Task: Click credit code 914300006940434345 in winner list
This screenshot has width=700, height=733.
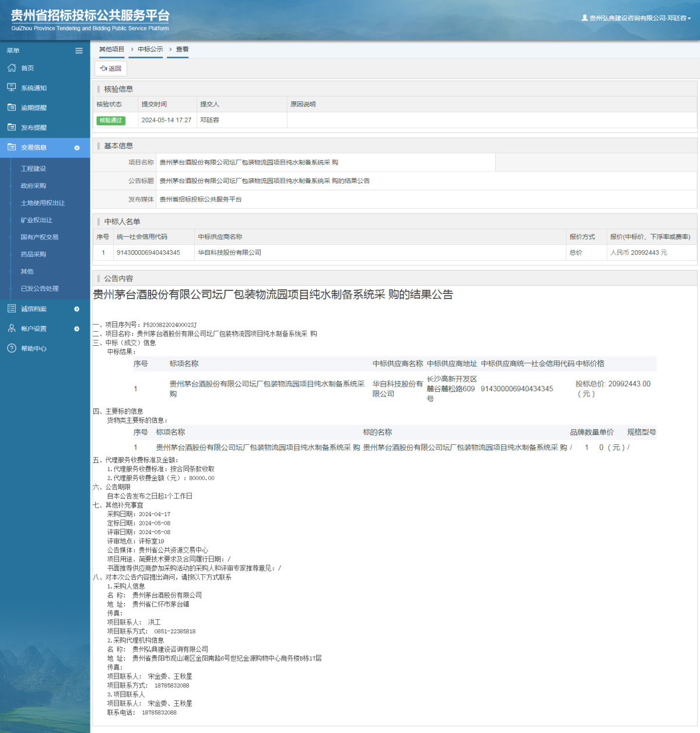Action: tap(148, 252)
